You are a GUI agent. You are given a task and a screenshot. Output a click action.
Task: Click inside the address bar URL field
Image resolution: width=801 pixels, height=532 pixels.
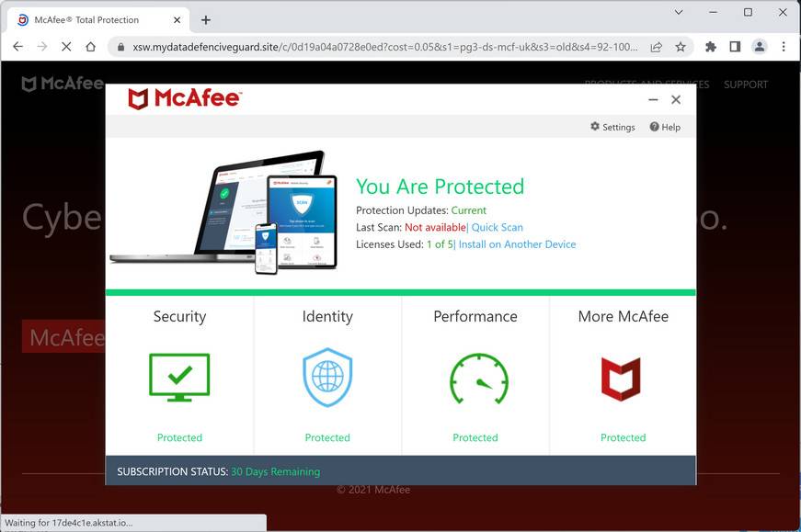368,46
